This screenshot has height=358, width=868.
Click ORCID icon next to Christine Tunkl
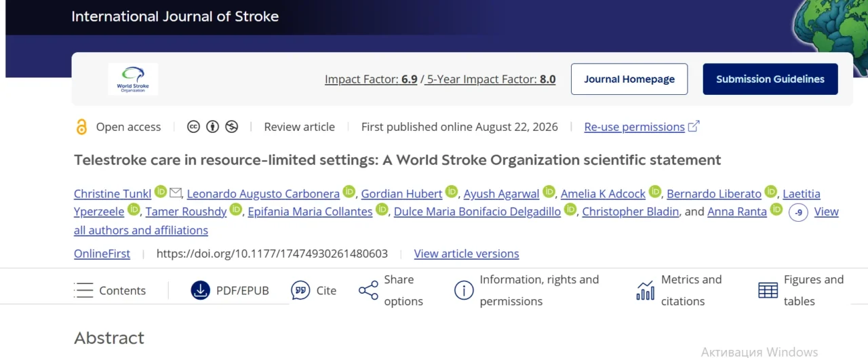[161, 192]
